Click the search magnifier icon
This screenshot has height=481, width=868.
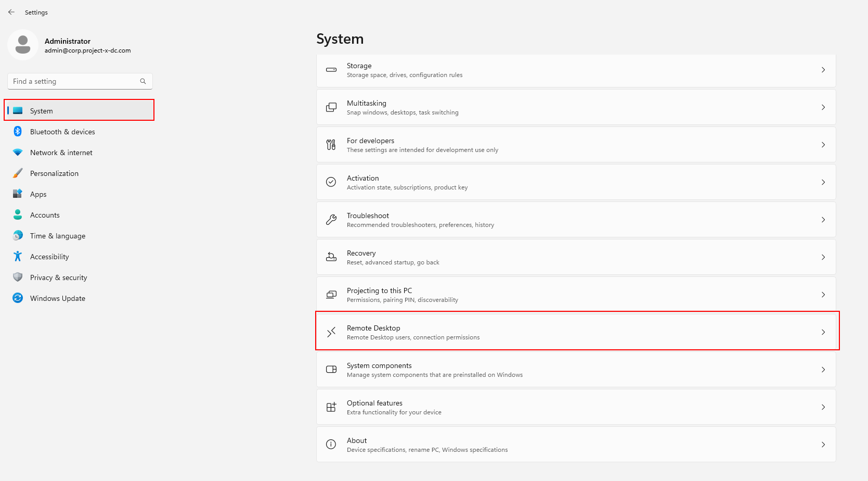[143, 81]
